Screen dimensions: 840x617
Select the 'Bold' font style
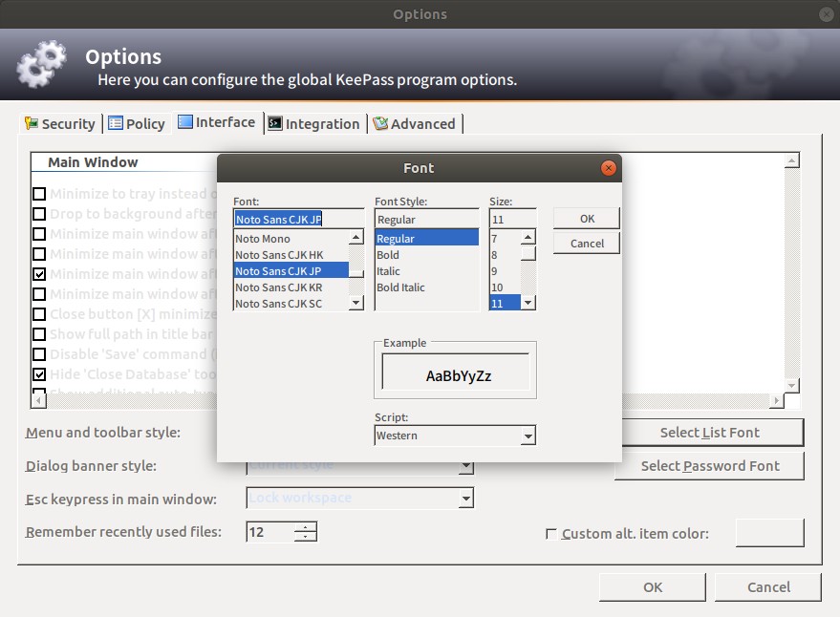click(x=427, y=255)
